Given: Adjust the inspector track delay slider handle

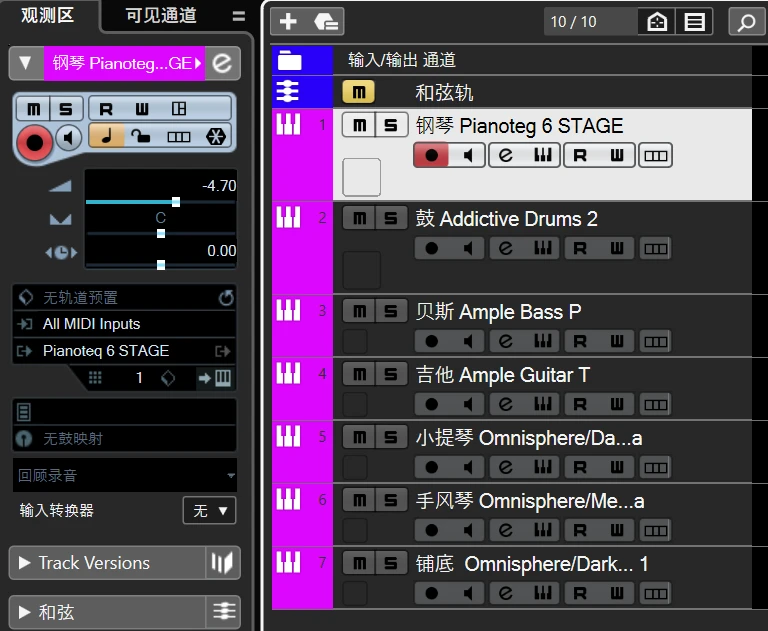Looking at the screenshot, I should point(161,265).
